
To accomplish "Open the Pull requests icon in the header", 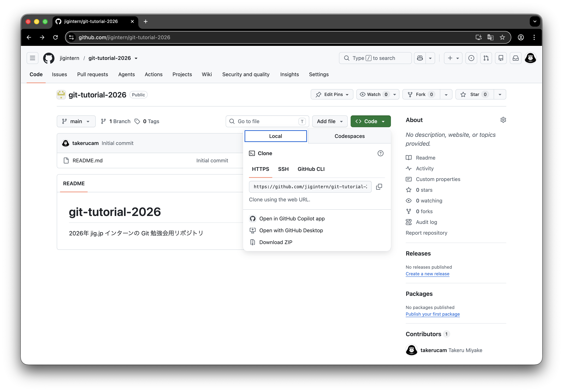I will point(486,58).
